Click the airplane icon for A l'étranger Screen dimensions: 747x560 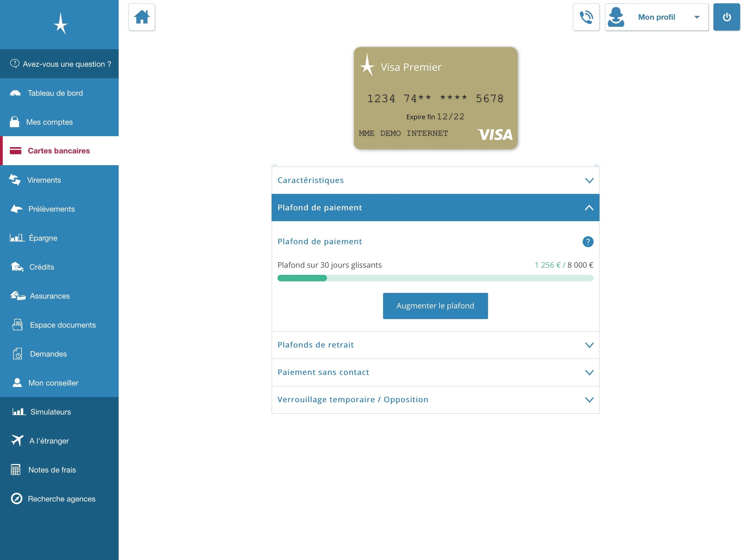[17, 441]
